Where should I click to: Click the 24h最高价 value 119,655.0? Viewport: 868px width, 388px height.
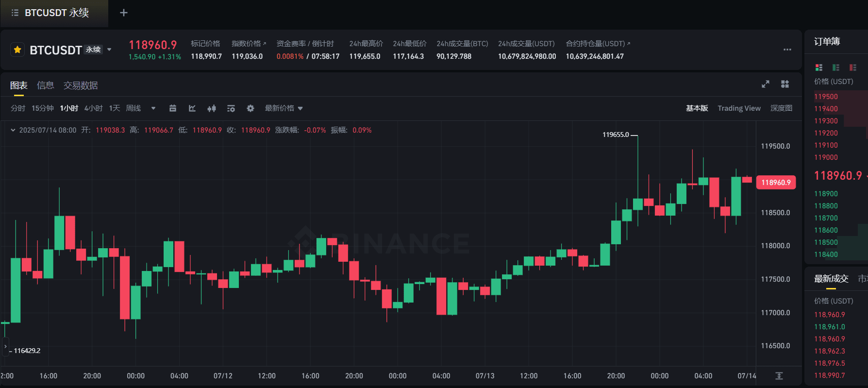[x=365, y=56]
